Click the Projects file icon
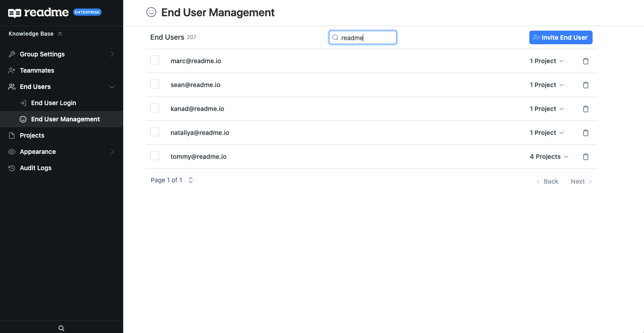Image resolution: width=644 pixels, height=333 pixels. pos(12,135)
